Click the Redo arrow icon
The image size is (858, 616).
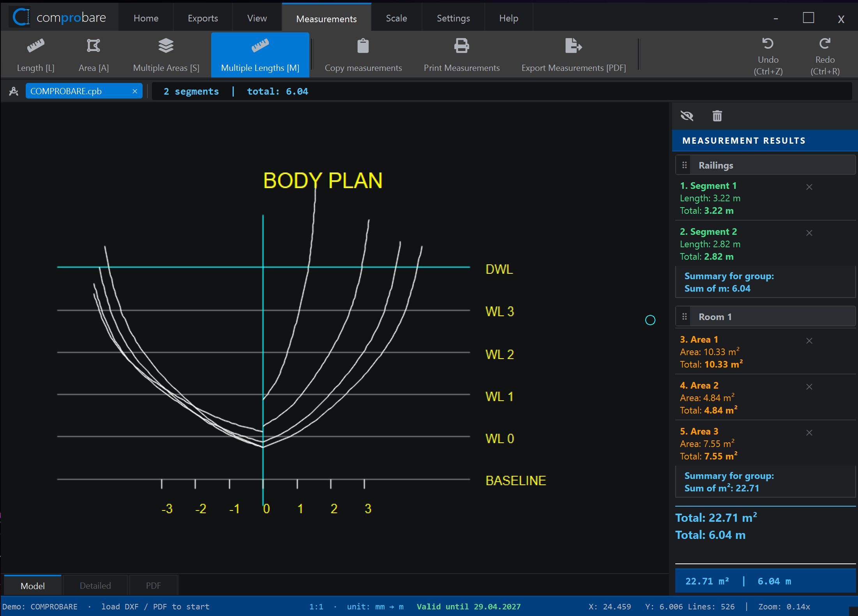[x=825, y=43]
